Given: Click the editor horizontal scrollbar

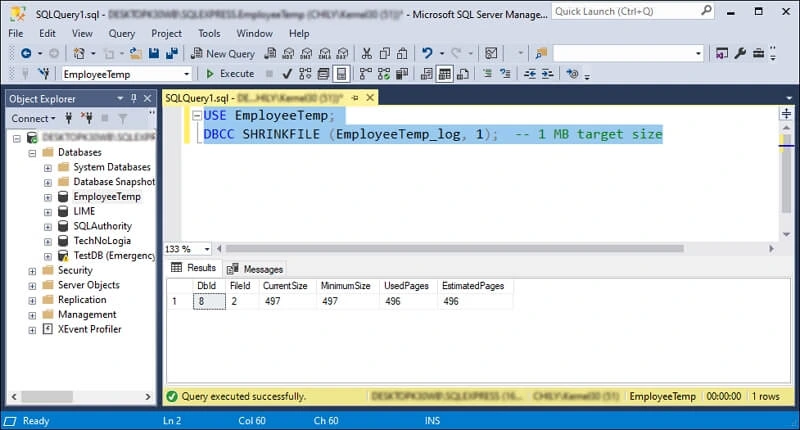Looking at the screenshot, I should coord(455,248).
